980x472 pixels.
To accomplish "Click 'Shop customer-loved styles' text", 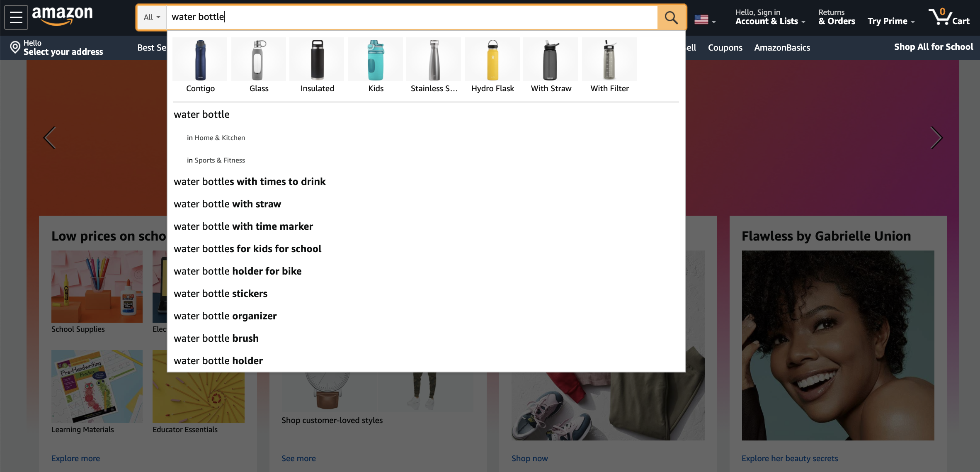I will pos(332,420).
